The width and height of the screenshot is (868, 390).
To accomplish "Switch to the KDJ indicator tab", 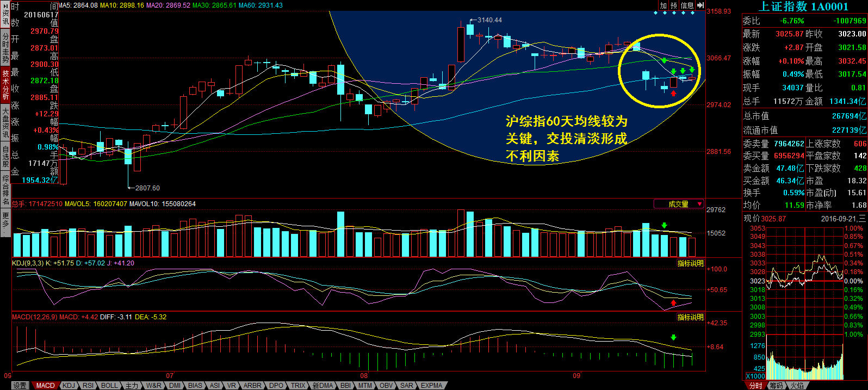I will coord(69,385).
